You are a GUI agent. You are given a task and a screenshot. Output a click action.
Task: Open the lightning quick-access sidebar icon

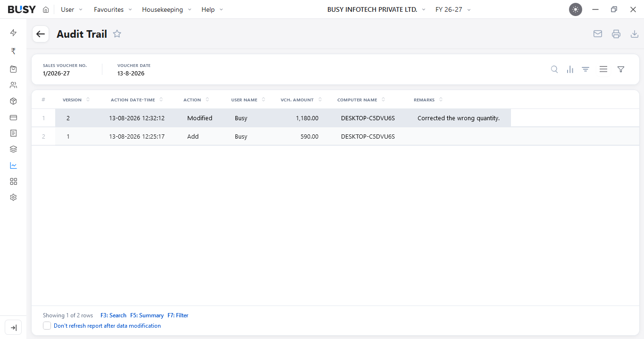[13, 33]
